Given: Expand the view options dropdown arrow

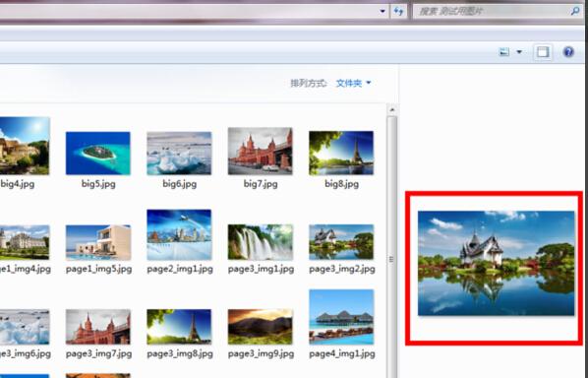Looking at the screenshot, I should tap(519, 52).
